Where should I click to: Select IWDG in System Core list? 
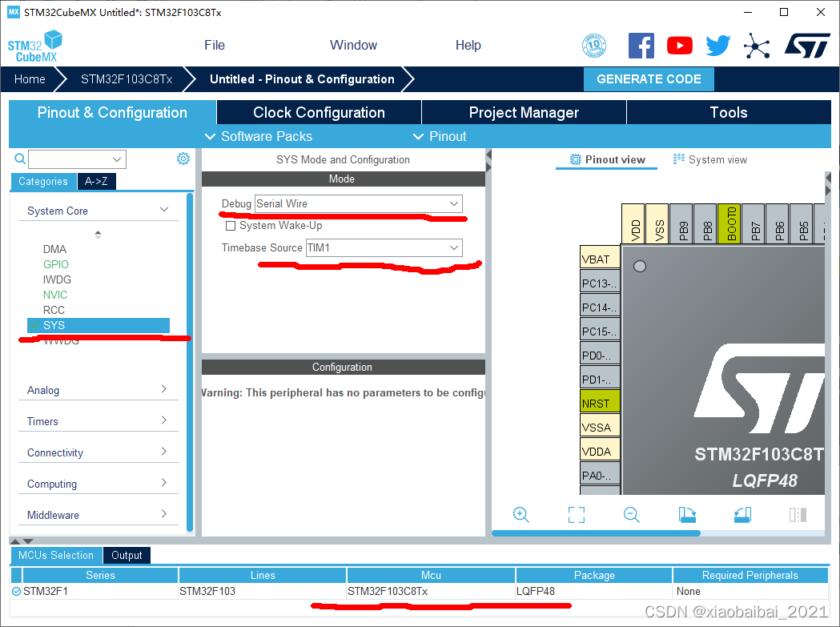click(57, 279)
